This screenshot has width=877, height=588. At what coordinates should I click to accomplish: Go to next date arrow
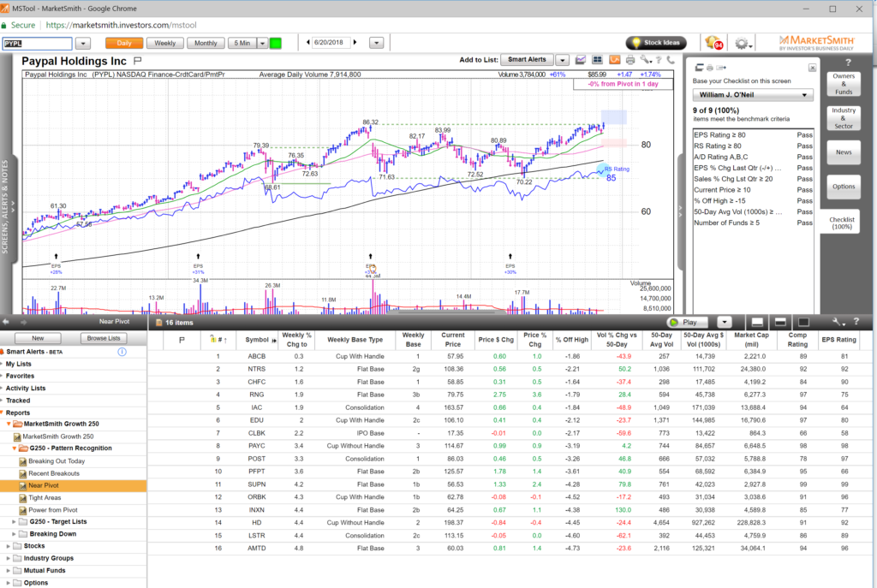[355, 43]
